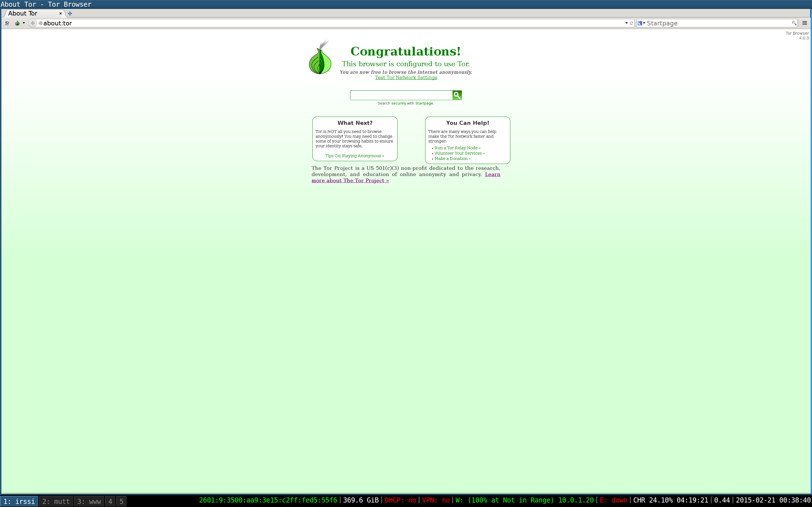Click Run a Tor Relay Node link
Viewport: 812px width, 507px height.
point(457,148)
